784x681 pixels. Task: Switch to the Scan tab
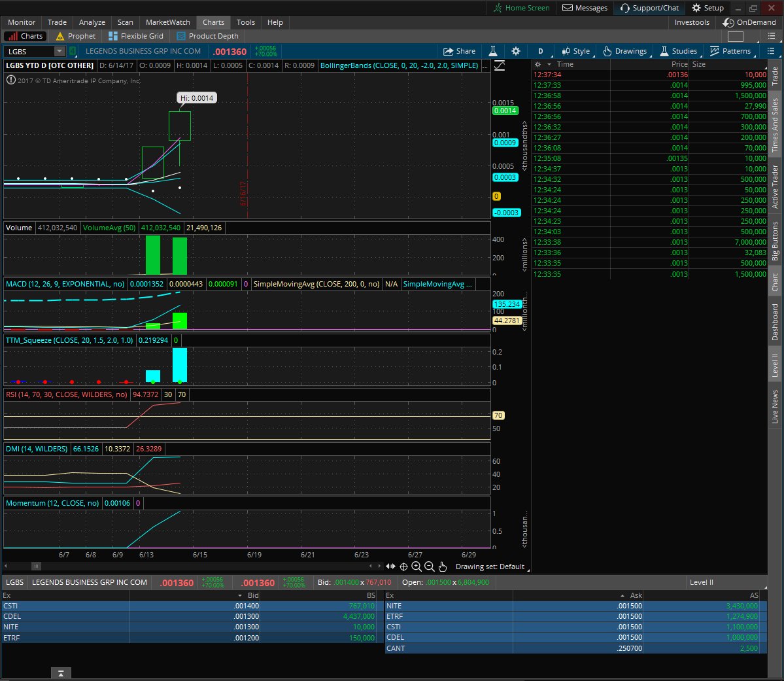[x=125, y=22]
